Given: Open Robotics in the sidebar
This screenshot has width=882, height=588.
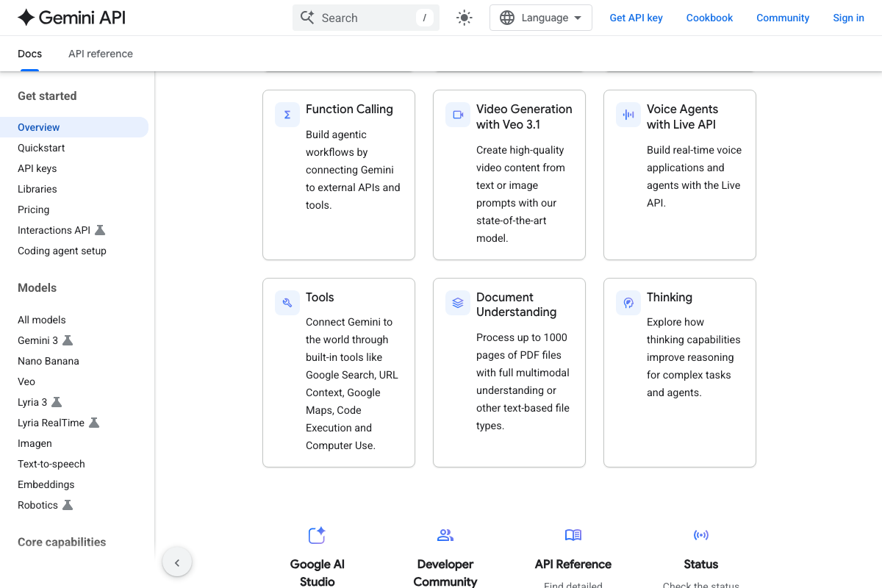Looking at the screenshot, I should 37,505.
